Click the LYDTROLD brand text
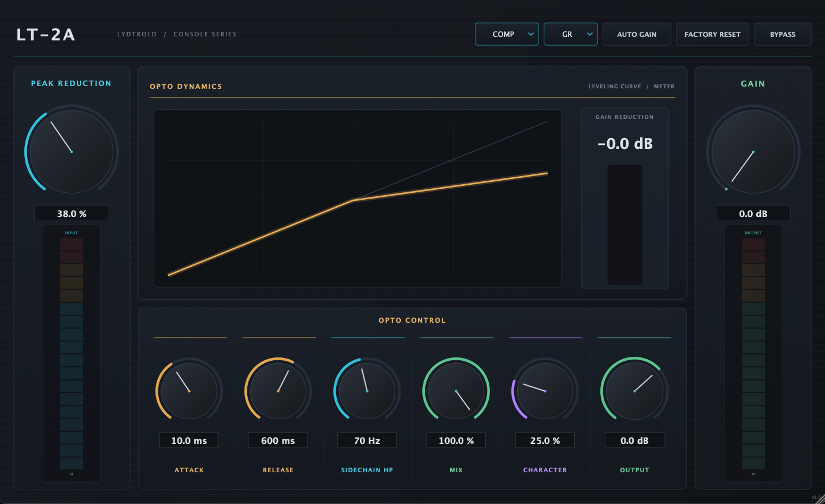The width and height of the screenshot is (825, 504). click(x=137, y=34)
